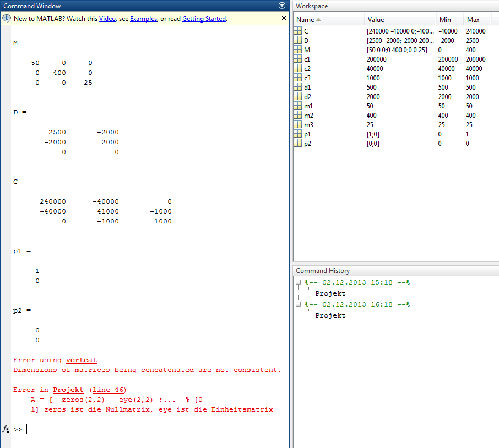This screenshot has width=499, height=448.
Task: Click the fx function browser icon
Action: (x=6, y=429)
